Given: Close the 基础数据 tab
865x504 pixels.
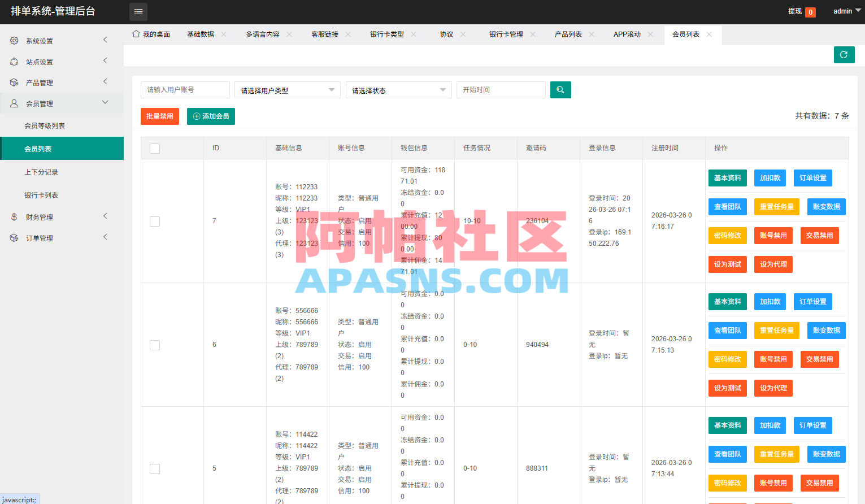Looking at the screenshot, I should pyautogui.click(x=224, y=34).
